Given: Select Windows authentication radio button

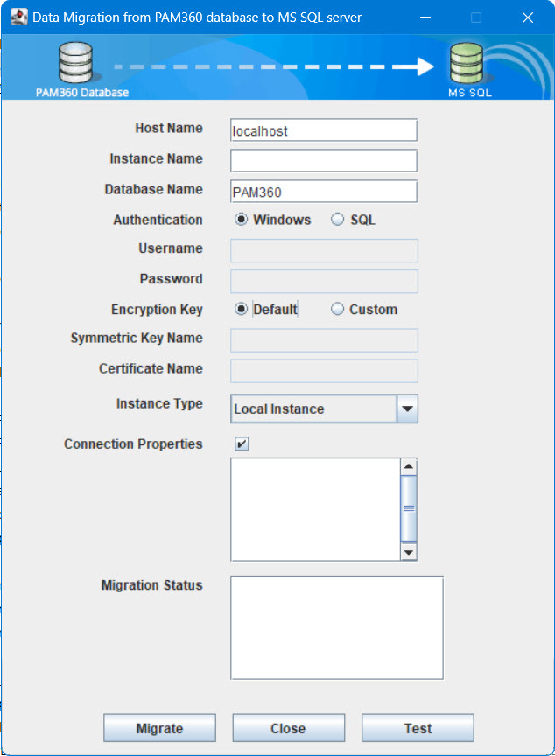Looking at the screenshot, I should point(241,220).
